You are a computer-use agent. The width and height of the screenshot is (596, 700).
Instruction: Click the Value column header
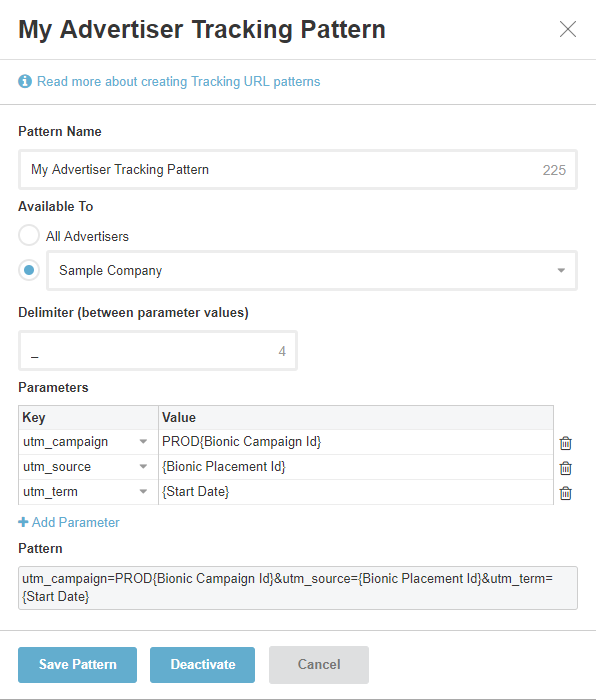356,417
